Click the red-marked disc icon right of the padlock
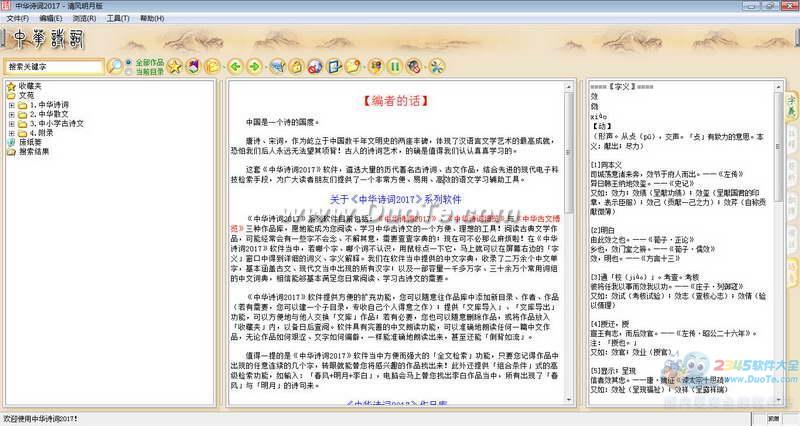800x426 pixels. 315,66
